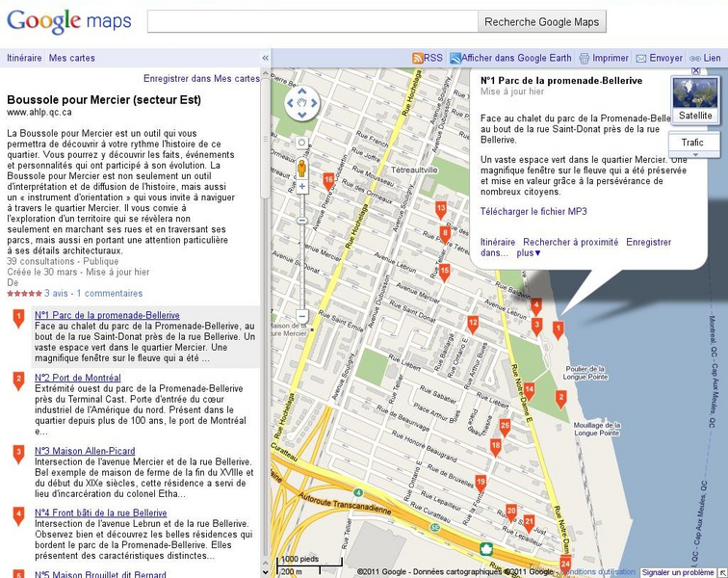Click list marker icon for N°2

coord(18,381)
